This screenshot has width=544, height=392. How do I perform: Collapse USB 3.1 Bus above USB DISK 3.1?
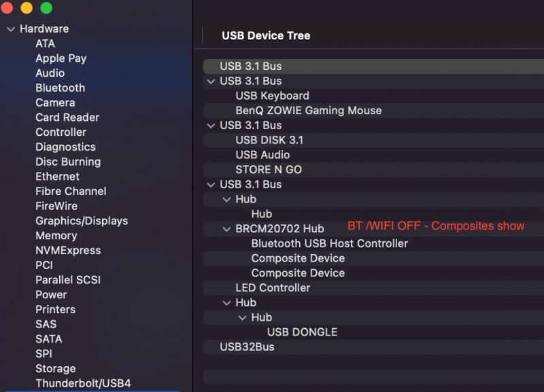211,126
